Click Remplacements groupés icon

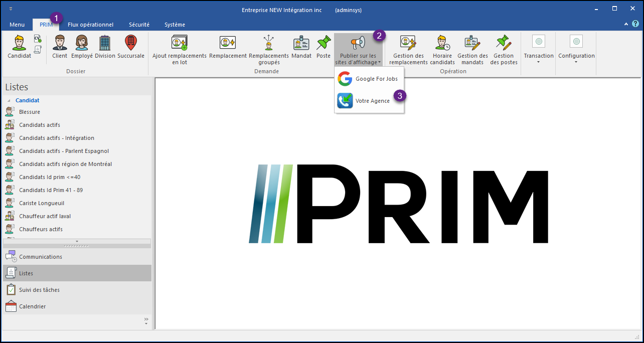point(269,50)
